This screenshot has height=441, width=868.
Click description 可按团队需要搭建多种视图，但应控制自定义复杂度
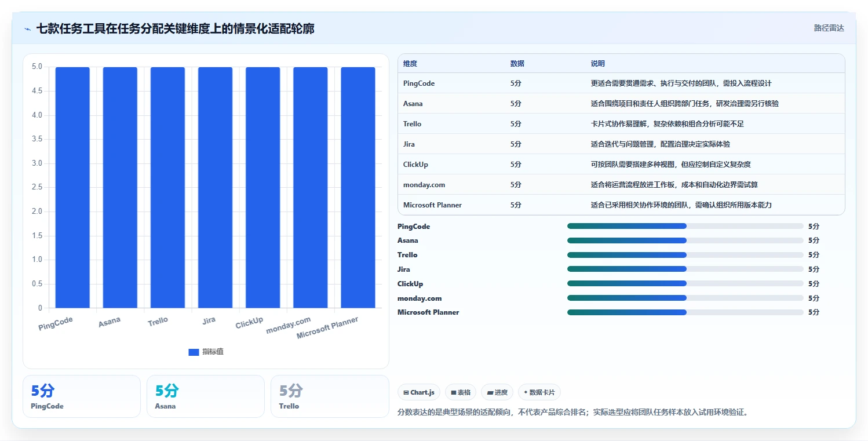(x=671, y=165)
